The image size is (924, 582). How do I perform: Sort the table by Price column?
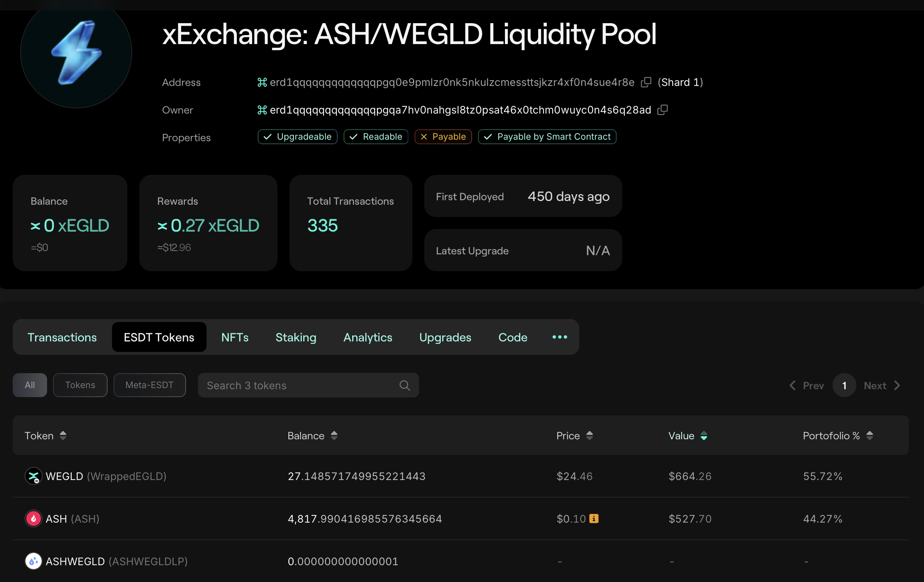(574, 436)
